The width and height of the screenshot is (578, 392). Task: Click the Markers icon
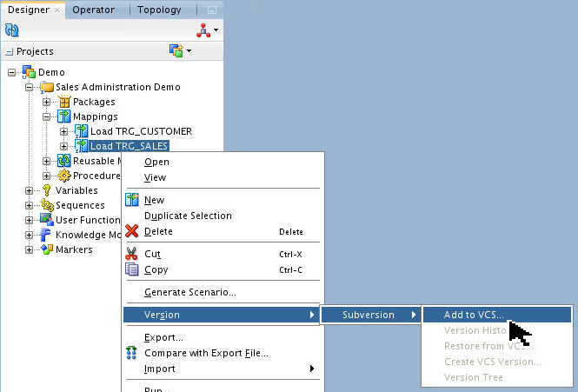click(47, 249)
